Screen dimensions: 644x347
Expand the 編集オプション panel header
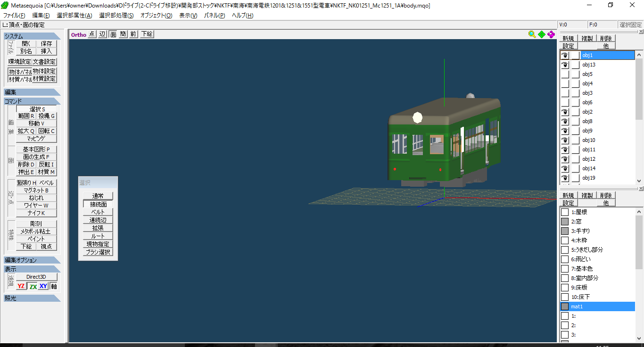click(x=32, y=260)
